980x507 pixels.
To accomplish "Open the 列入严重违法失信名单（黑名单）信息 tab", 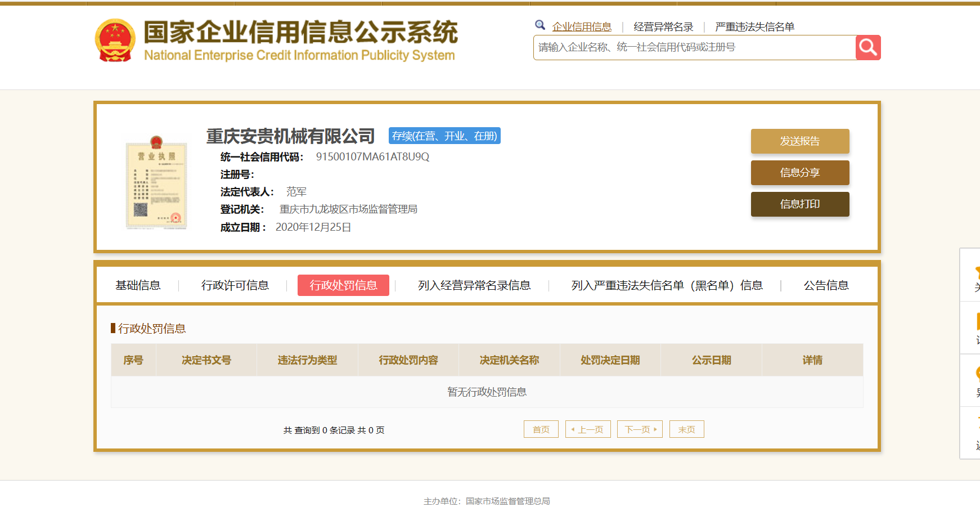I will click(667, 285).
